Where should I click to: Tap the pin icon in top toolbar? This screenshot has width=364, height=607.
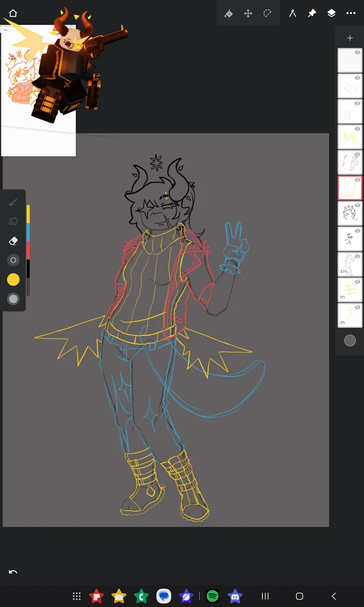tap(312, 13)
